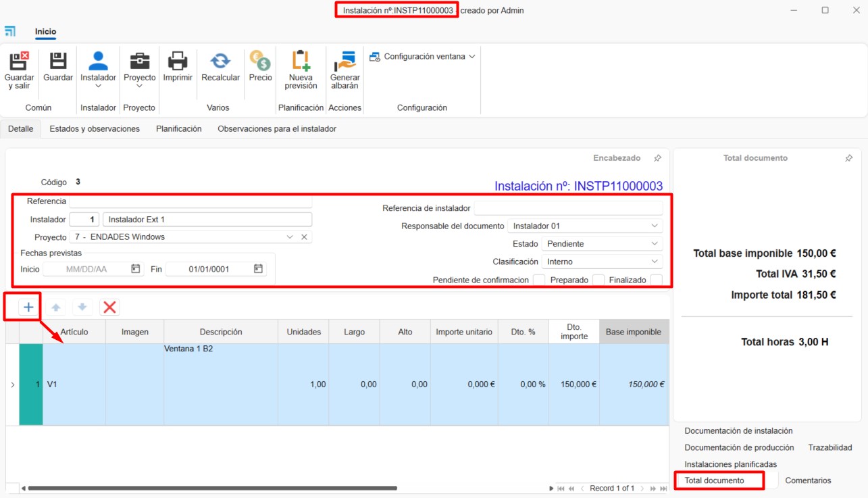Viewport: 868px width, 498px height.
Task: Click the Referencia input field
Action: [x=190, y=201]
